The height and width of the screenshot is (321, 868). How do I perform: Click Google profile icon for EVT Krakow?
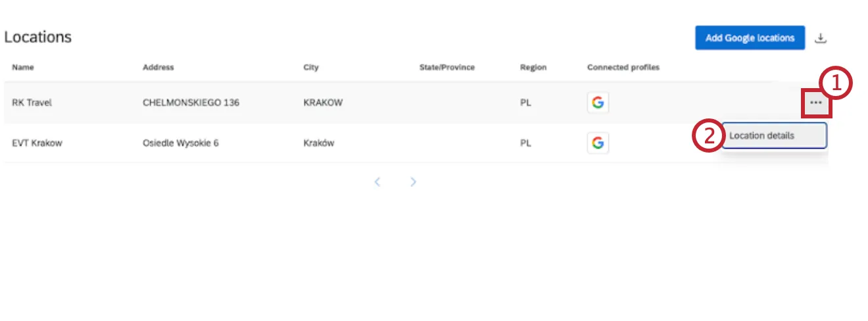[597, 143]
